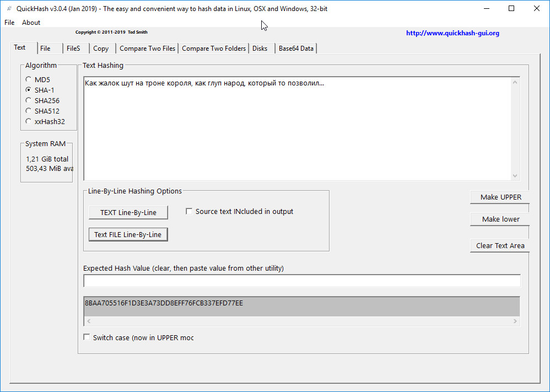Click the QuickHash title bar app icon
Viewport: 550px width, 392px height.
pyautogui.click(x=9, y=8)
